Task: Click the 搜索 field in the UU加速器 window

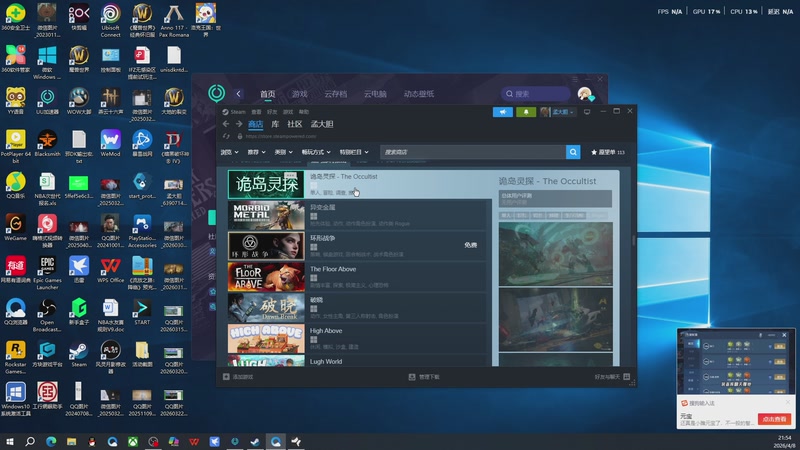Action: pos(535,94)
